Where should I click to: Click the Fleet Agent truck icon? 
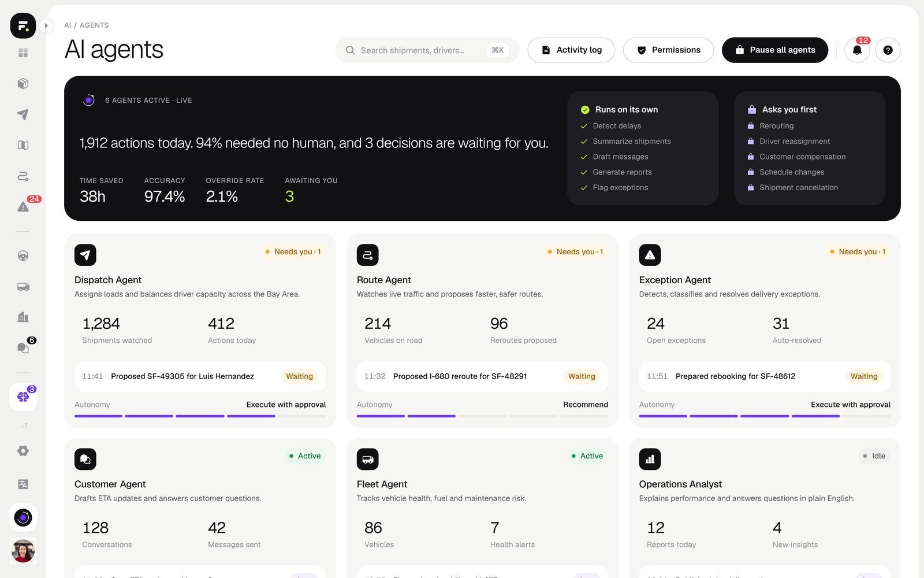pos(368,459)
